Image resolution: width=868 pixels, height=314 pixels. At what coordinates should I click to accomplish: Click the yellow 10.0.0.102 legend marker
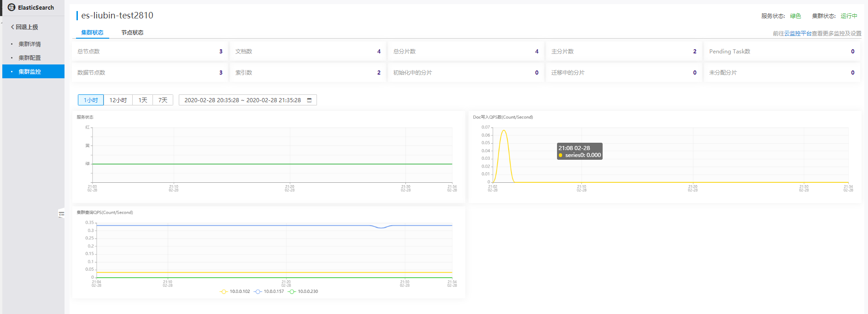pos(224,291)
